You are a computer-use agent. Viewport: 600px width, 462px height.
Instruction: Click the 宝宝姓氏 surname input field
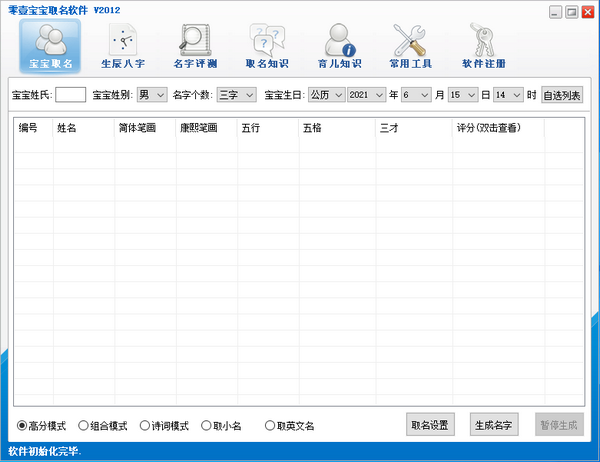click(70, 95)
